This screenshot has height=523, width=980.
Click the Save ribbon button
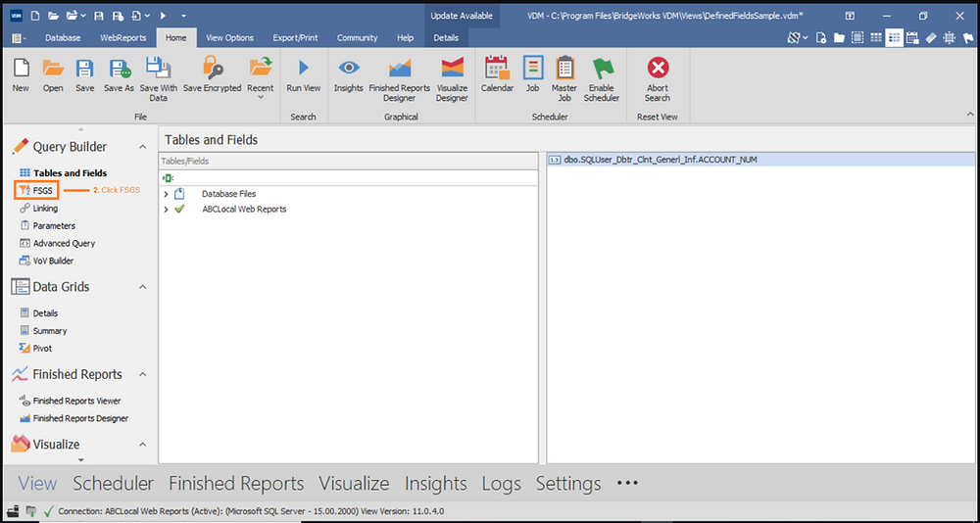(x=85, y=75)
